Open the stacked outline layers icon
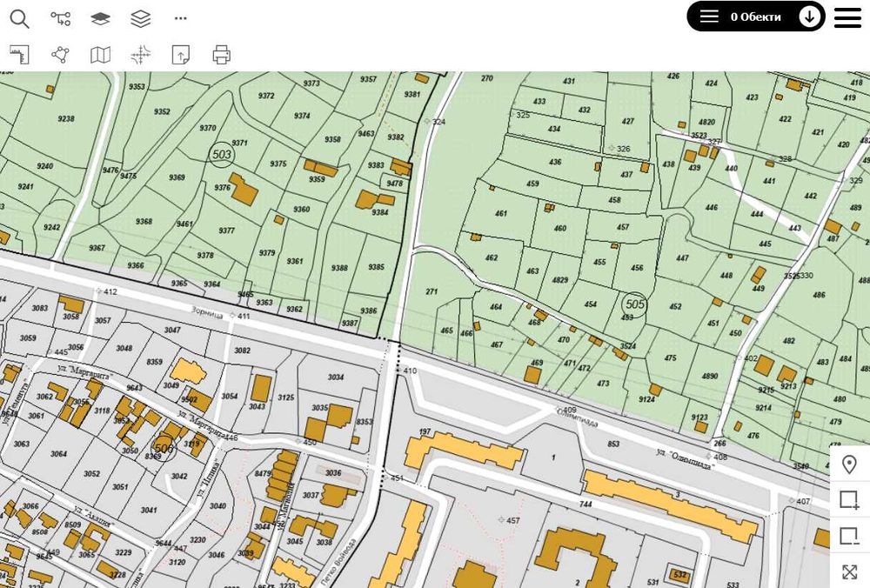 click(x=141, y=19)
